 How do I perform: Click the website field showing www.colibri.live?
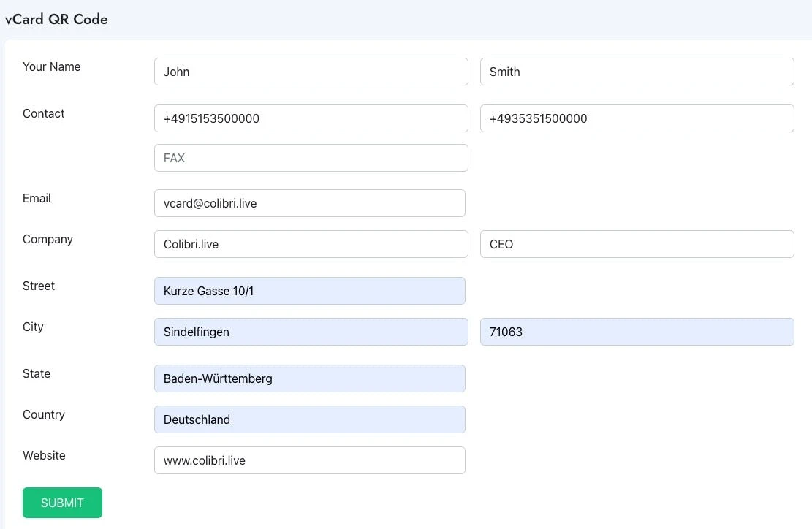(x=309, y=460)
